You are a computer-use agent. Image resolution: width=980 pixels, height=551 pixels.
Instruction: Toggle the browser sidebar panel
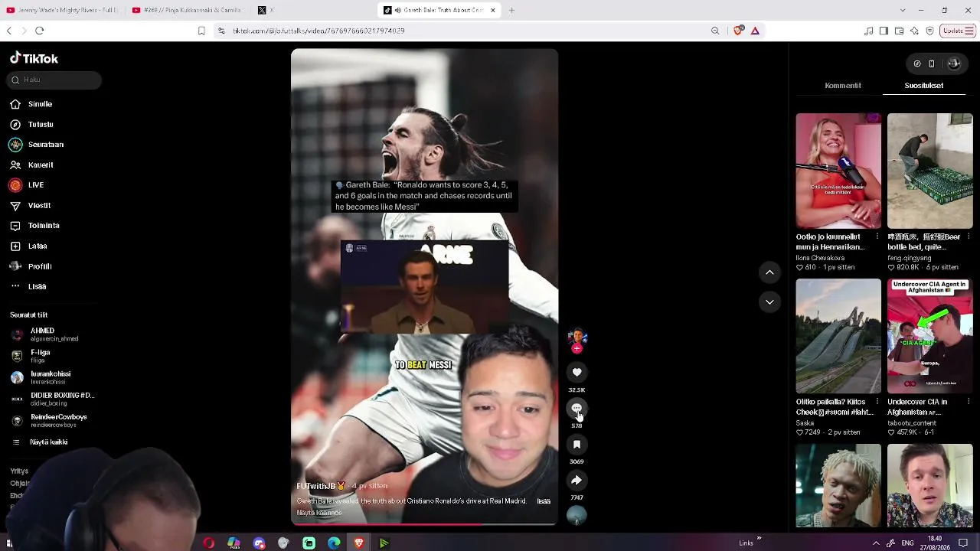coord(884,31)
